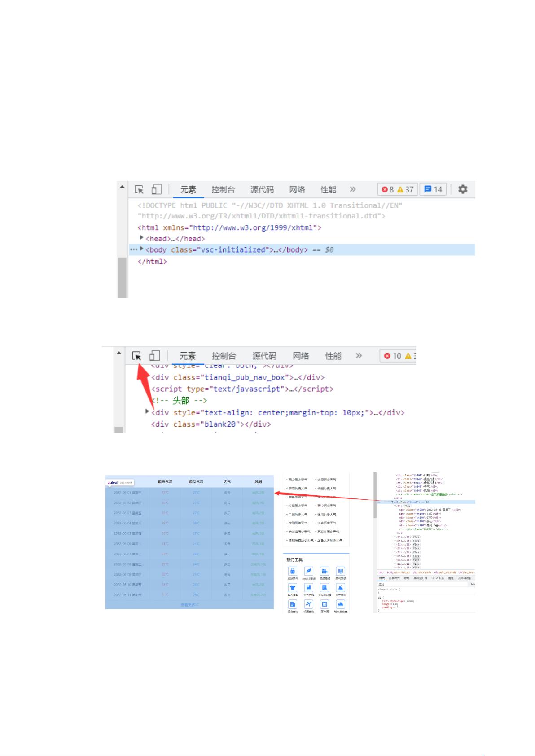Click the 2022-06-01 weather table row
The image size is (535, 756).
189,493
